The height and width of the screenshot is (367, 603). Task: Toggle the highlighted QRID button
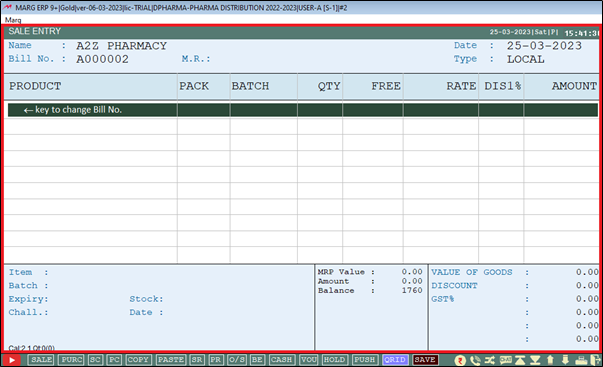point(395,360)
